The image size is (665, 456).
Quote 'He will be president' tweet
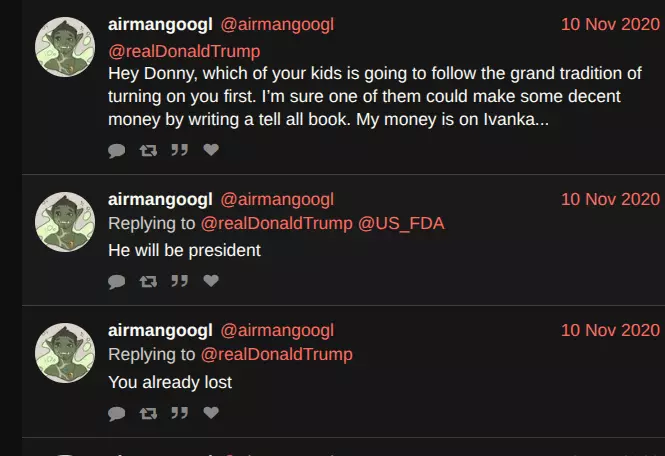pyautogui.click(x=180, y=281)
